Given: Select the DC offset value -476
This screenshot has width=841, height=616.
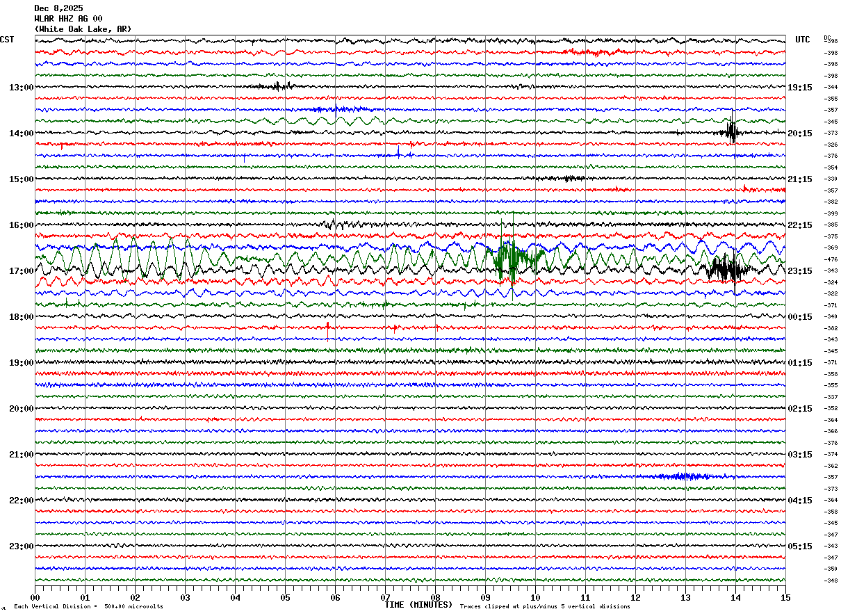Looking at the screenshot, I should click(x=831, y=259).
